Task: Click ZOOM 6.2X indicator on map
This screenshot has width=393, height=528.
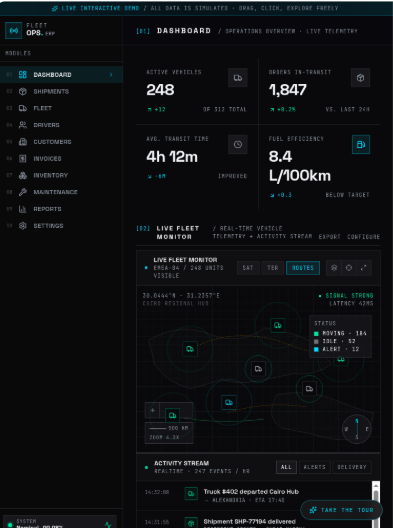Action: coord(164,437)
